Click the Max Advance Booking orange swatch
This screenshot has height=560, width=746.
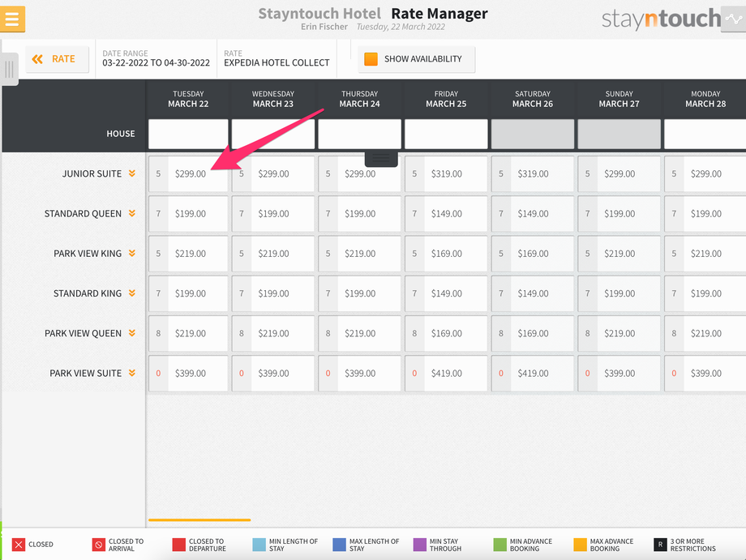580,545
